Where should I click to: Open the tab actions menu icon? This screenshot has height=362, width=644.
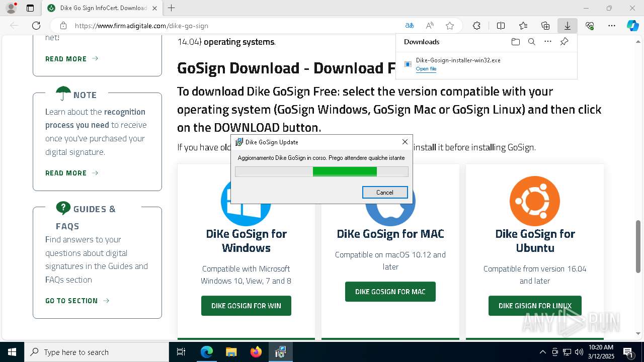coord(30,8)
